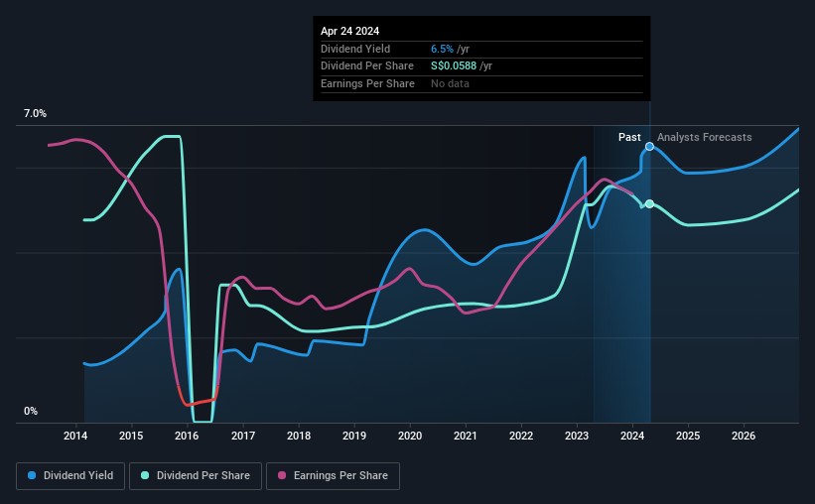The width and height of the screenshot is (815, 504).
Task: Click the 'No data' earnings per share value
Action: (x=450, y=83)
